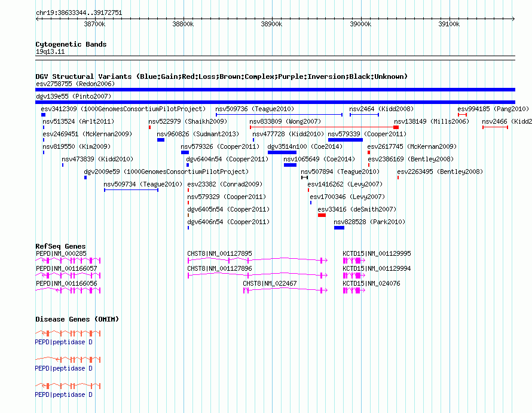Select PEPD|NM_001166056 gene label
The image size is (532, 413).
point(66,283)
